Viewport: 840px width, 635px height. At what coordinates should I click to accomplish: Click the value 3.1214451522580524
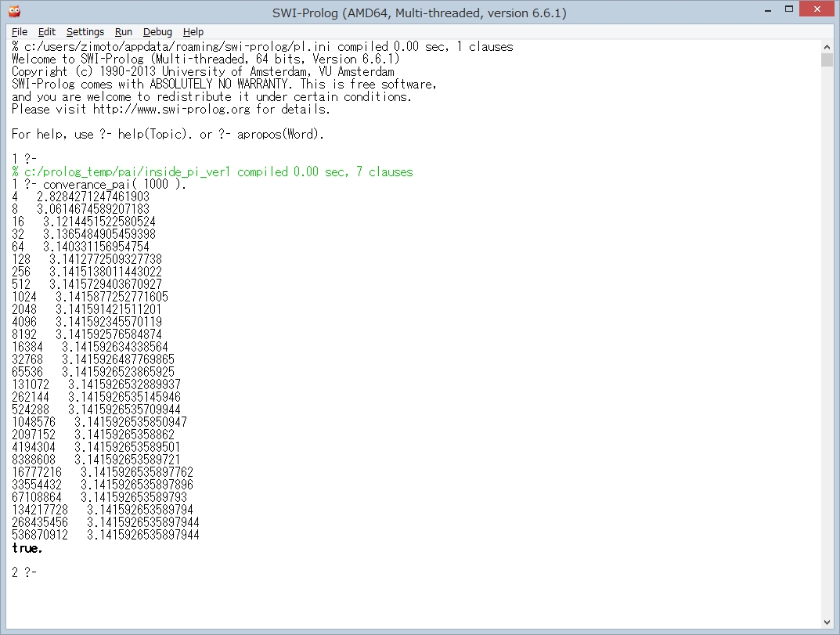pos(99,222)
